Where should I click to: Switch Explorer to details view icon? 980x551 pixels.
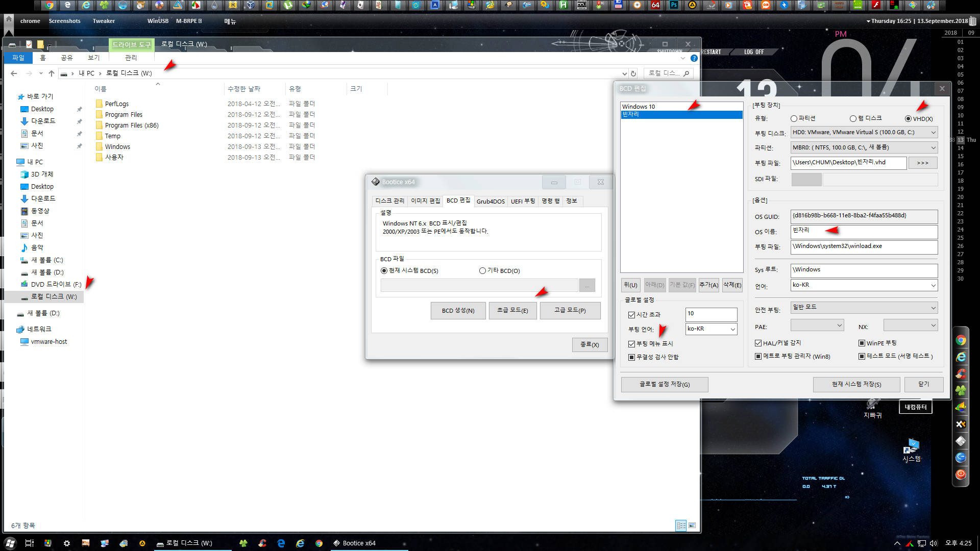[x=681, y=525]
